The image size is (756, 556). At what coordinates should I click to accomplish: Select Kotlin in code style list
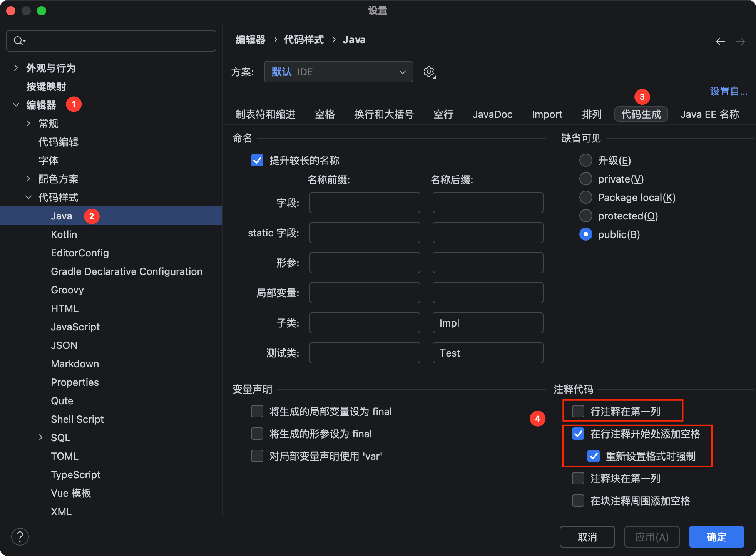point(64,234)
